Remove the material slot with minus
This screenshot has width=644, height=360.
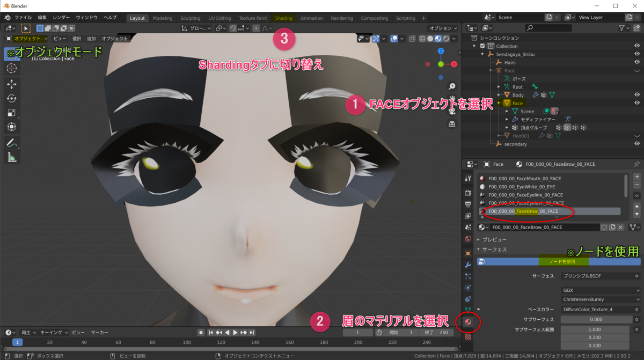tap(637, 185)
